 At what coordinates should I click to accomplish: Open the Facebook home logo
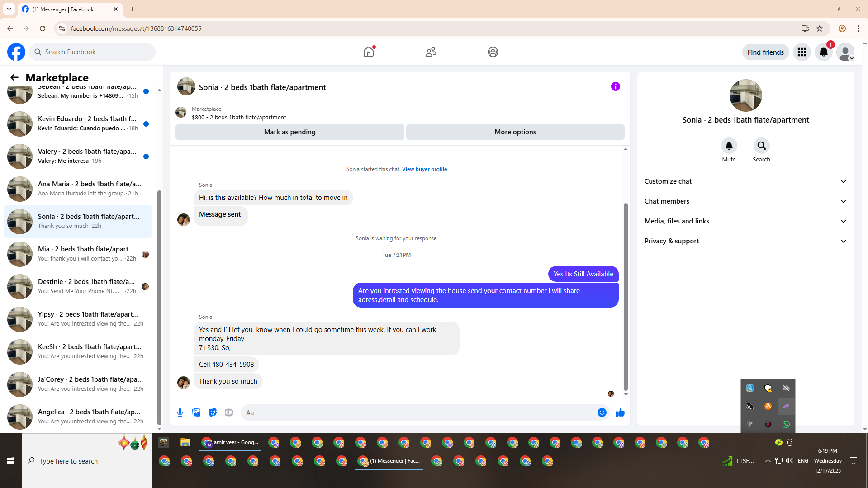tap(16, 52)
